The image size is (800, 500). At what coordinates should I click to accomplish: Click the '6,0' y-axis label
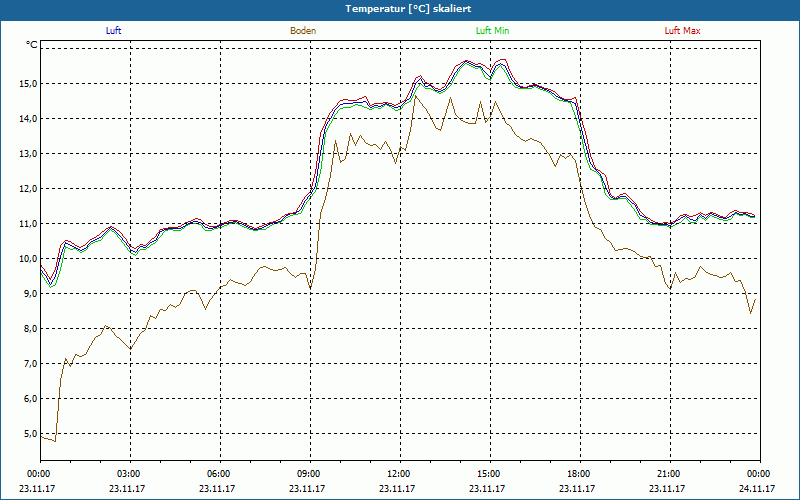tap(31, 398)
